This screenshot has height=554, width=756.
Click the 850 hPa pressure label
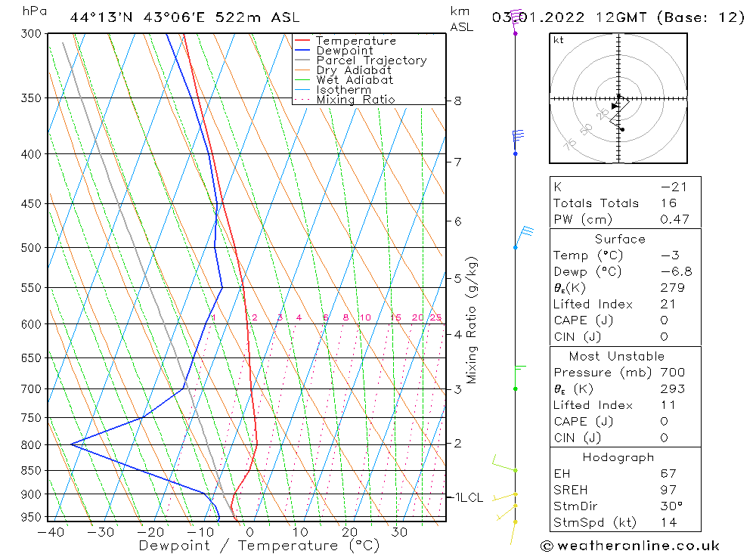click(x=31, y=471)
